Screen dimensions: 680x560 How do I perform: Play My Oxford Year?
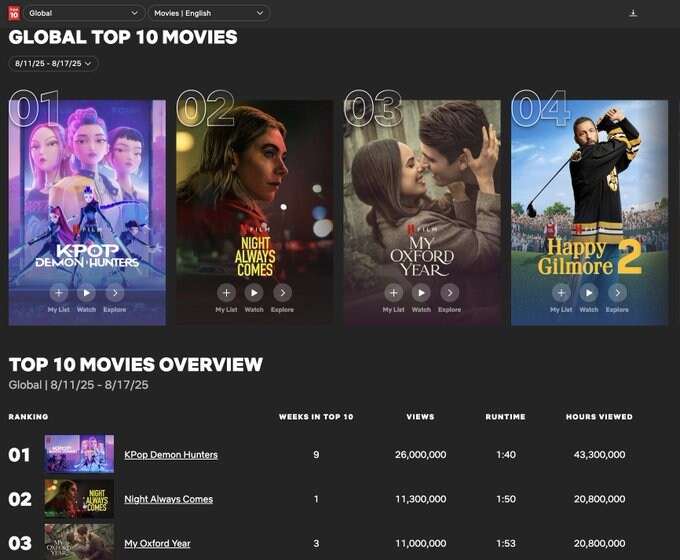421,293
